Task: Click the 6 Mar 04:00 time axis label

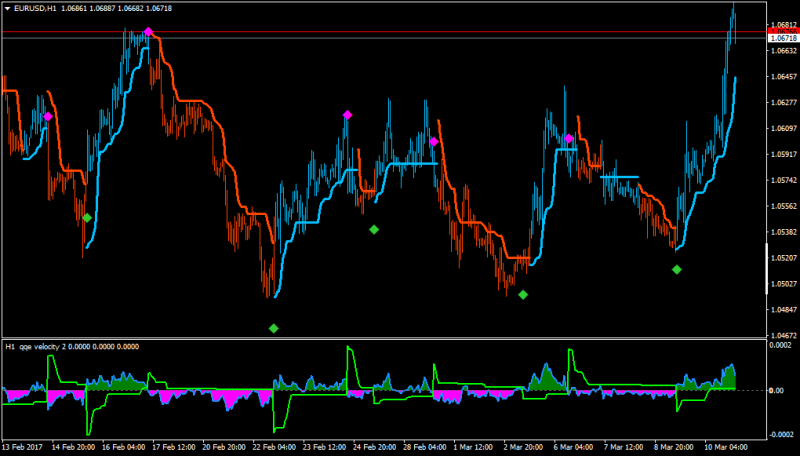Action: 573,447
